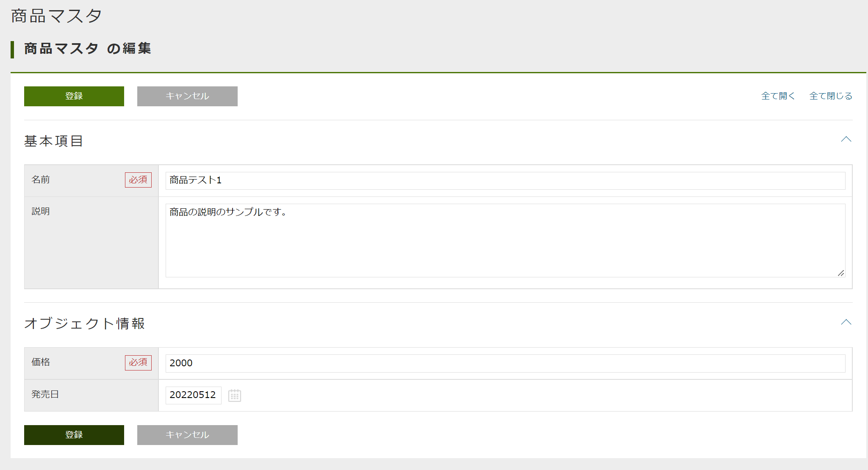The height and width of the screenshot is (470, 868).
Task: Click the bottom キャンセル button
Action: click(187, 435)
